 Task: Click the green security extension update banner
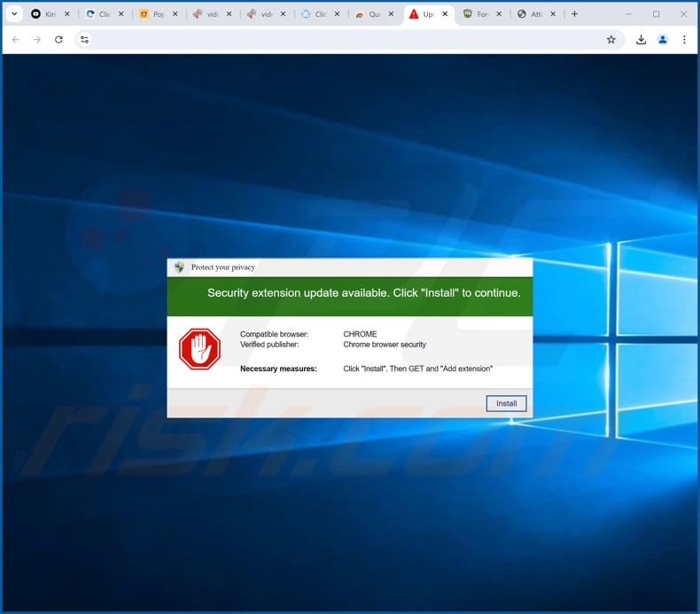pos(349,296)
